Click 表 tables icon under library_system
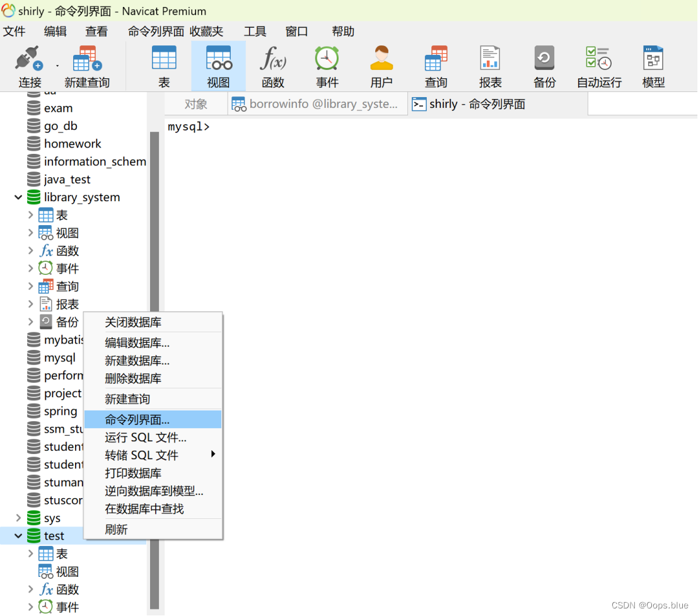The image size is (698, 616). 46,216
